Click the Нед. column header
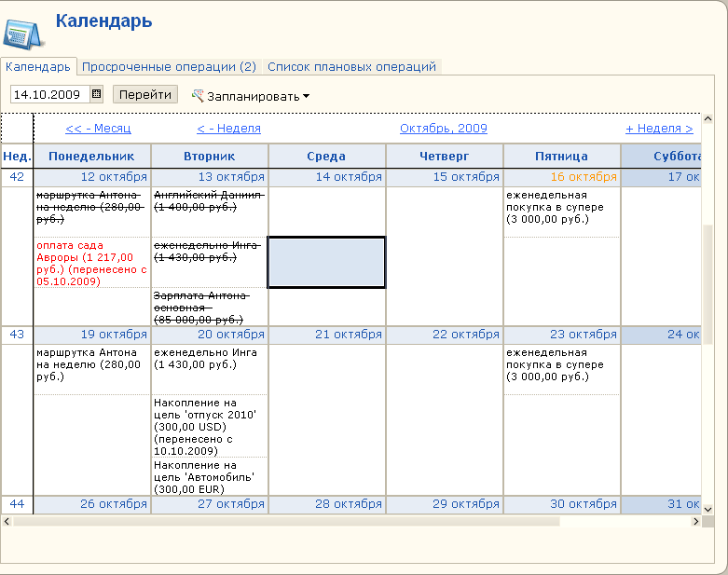Screen dimensions: 728x575 click(17, 157)
